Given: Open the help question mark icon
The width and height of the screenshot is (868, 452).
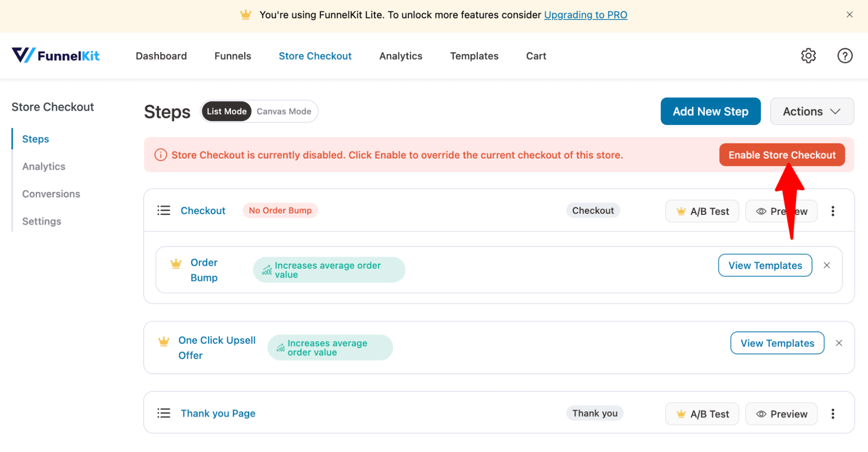Looking at the screenshot, I should 845,56.
